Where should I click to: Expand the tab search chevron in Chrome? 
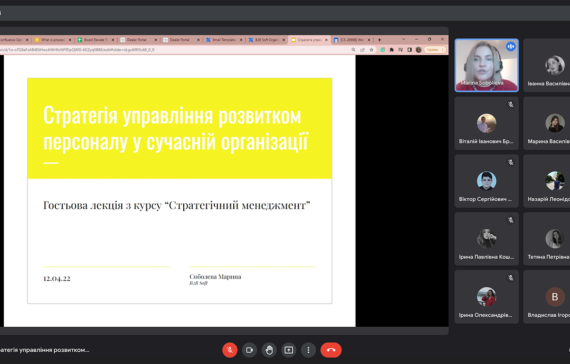(x=403, y=39)
